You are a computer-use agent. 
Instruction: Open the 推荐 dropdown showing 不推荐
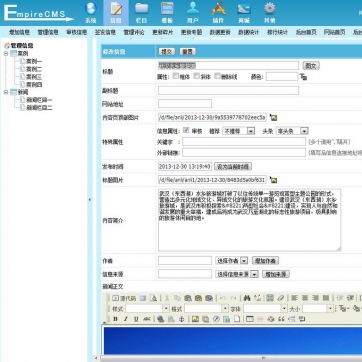(x=239, y=131)
